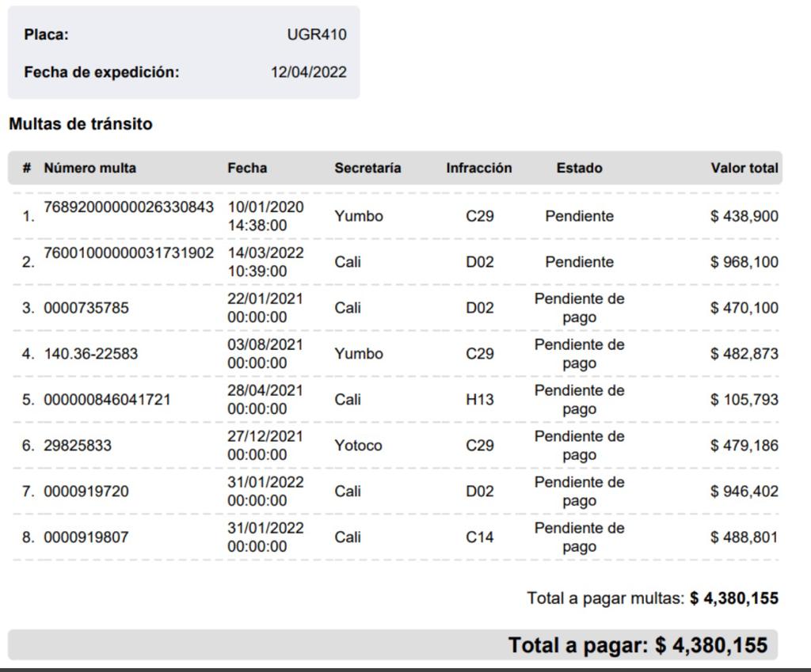Click fine number 0000735785

[86, 308]
